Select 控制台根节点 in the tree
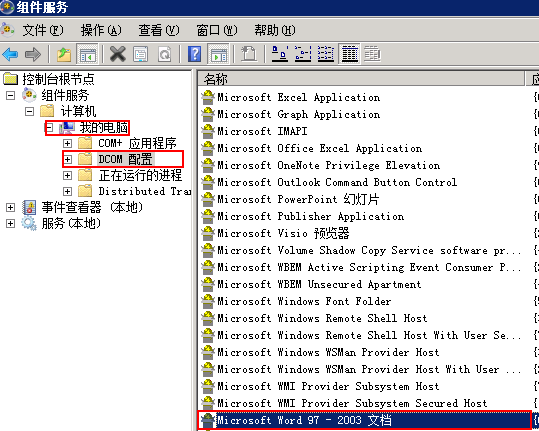 coord(58,79)
